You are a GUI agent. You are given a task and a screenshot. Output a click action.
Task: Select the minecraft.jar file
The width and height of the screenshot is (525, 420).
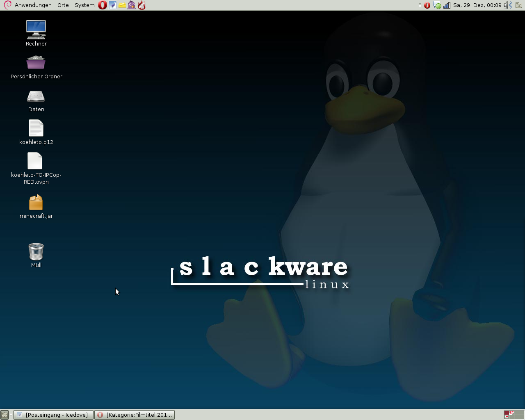[x=36, y=202]
